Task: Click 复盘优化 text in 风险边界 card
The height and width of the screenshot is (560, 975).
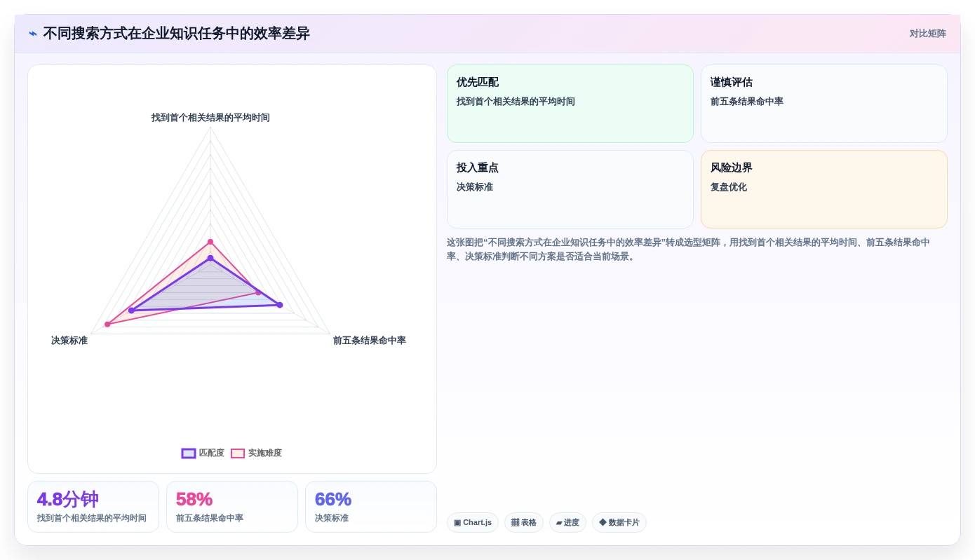Action: pos(728,187)
